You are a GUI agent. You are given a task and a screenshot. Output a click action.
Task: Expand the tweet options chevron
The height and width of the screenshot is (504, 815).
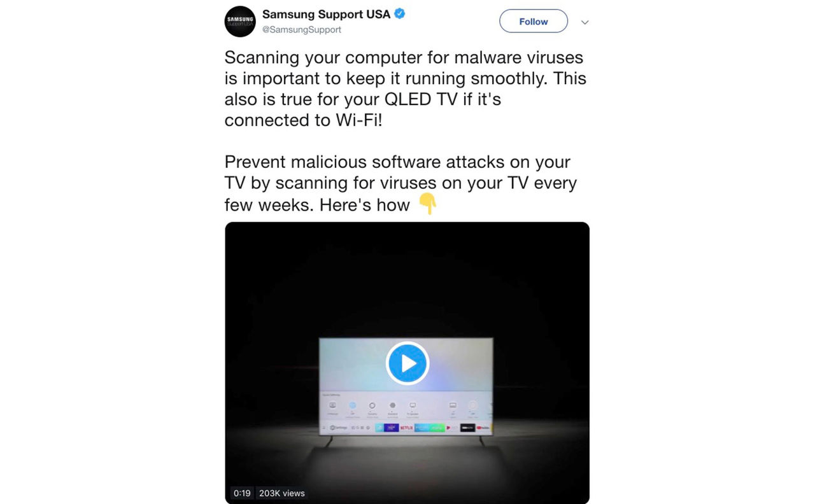(585, 22)
